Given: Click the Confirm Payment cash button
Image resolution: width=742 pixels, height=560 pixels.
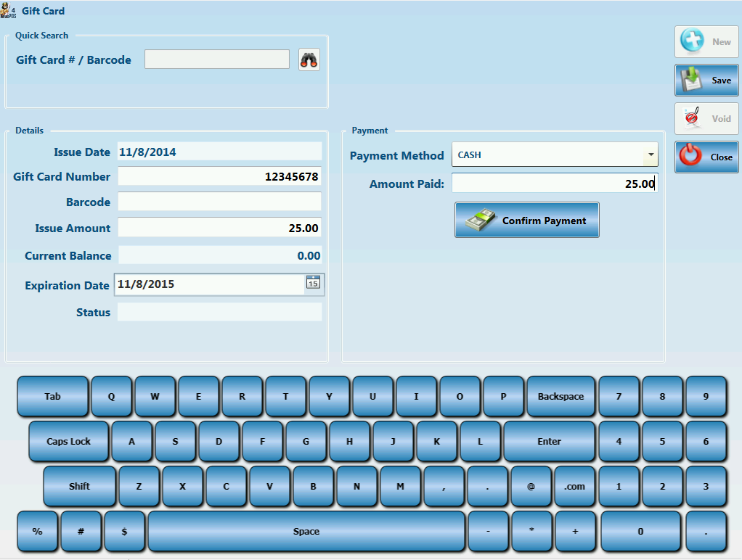Looking at the screenshot, I should click(527, 221).
